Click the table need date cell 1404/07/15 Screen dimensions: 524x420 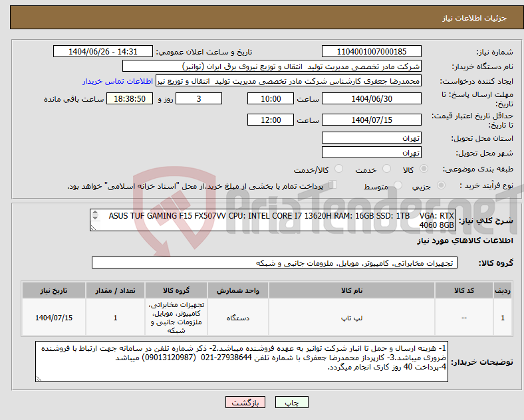54,318
